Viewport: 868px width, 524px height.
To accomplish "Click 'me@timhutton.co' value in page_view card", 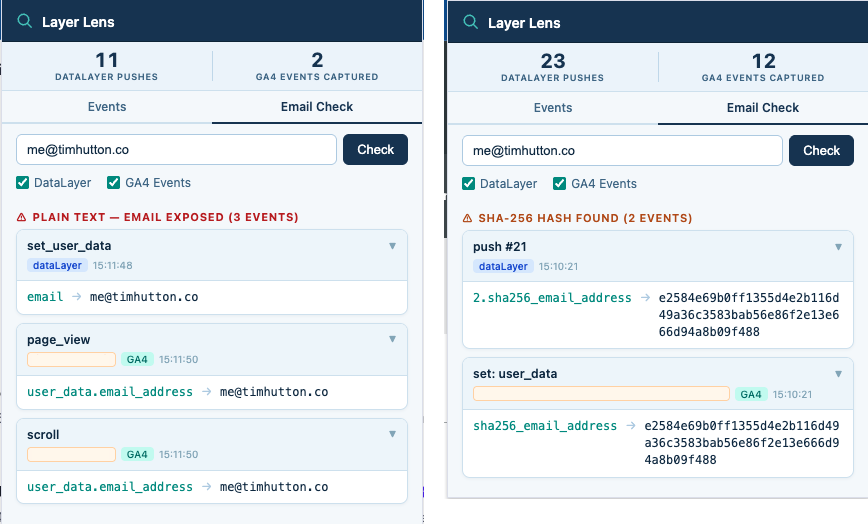I will tap(274, 392).
